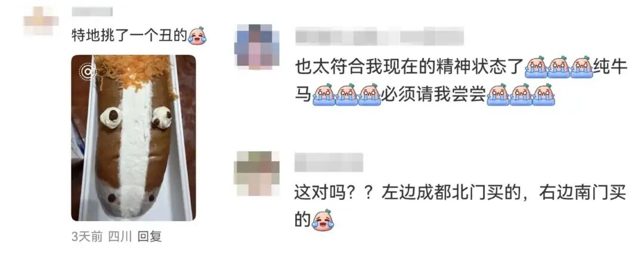Click crying emoji ending the 南门买的 comment
The width and height of the screenshot is (644, 257).
323,221
